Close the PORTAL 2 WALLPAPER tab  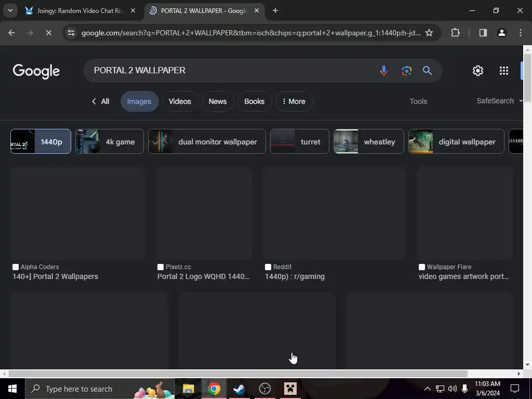click(x=257, y=10)
